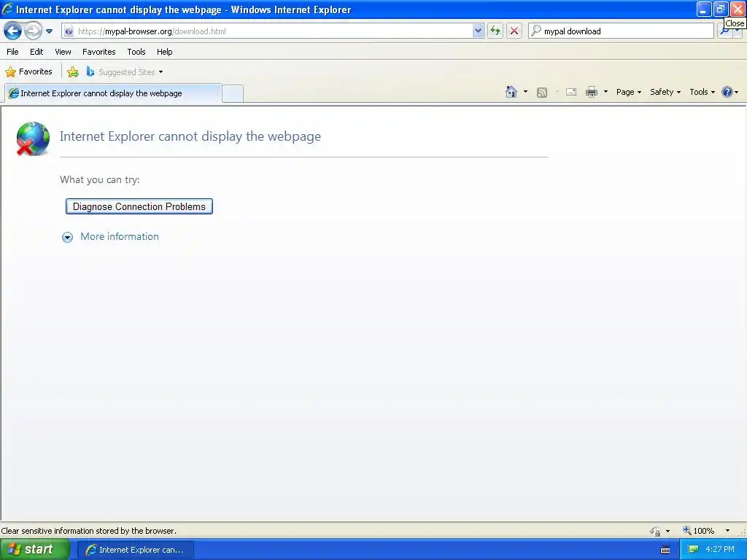Minimize the Internet Explorer window
The height and width of the screenshot is (560, 747).
click(x=704, y=9)
